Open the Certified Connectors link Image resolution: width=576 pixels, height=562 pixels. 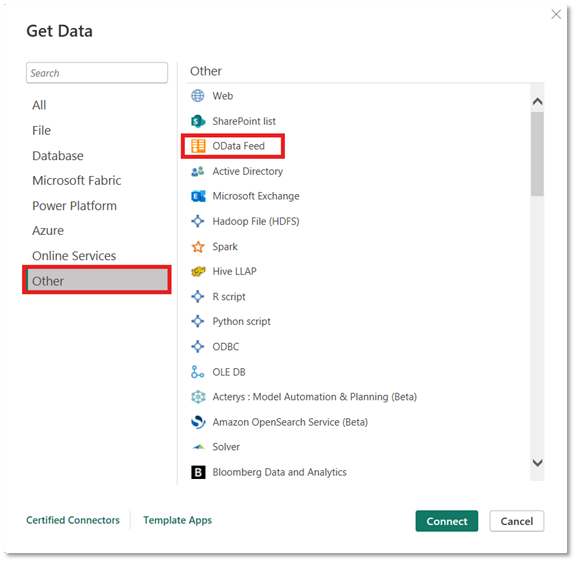(x=73, y=520)
